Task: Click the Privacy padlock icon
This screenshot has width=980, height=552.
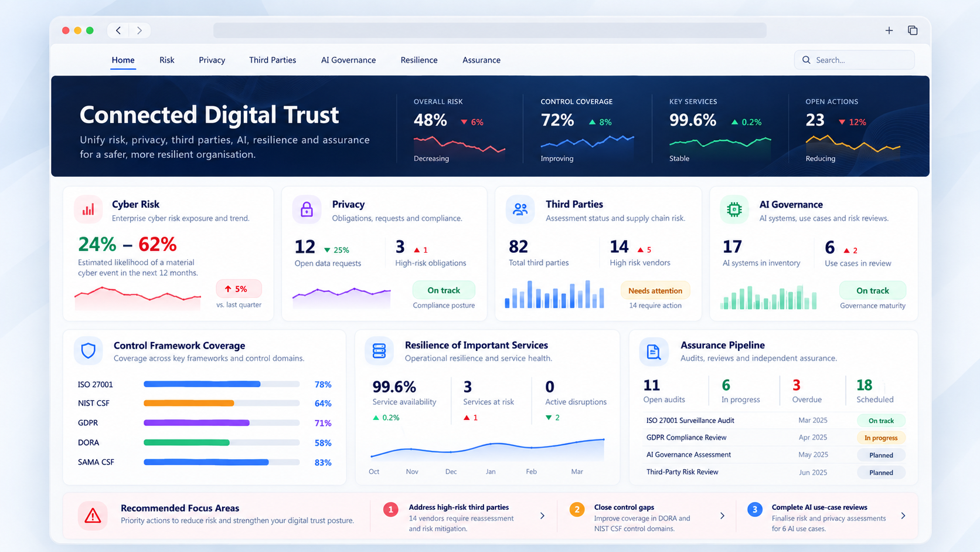Action: (307, 209)
